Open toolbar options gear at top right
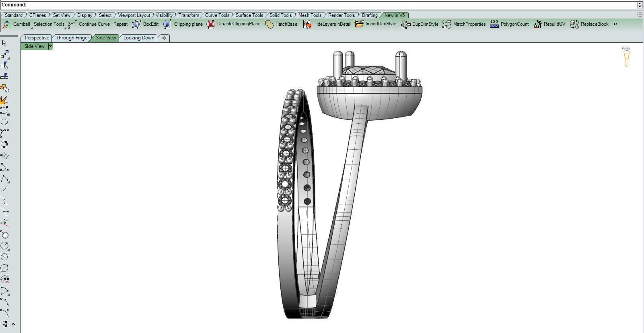This screenshot has height=333, width=644. tap(640, 15)
